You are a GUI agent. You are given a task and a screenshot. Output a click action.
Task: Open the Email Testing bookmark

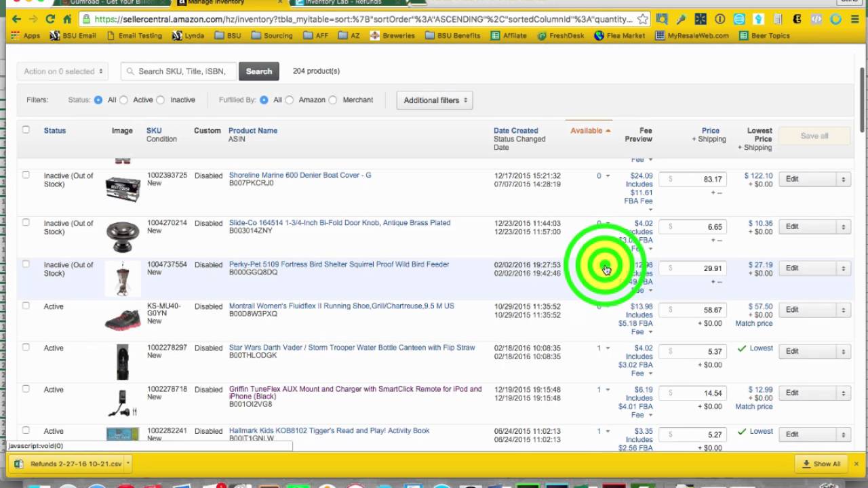pyautogui.click(x=134, y=35)
